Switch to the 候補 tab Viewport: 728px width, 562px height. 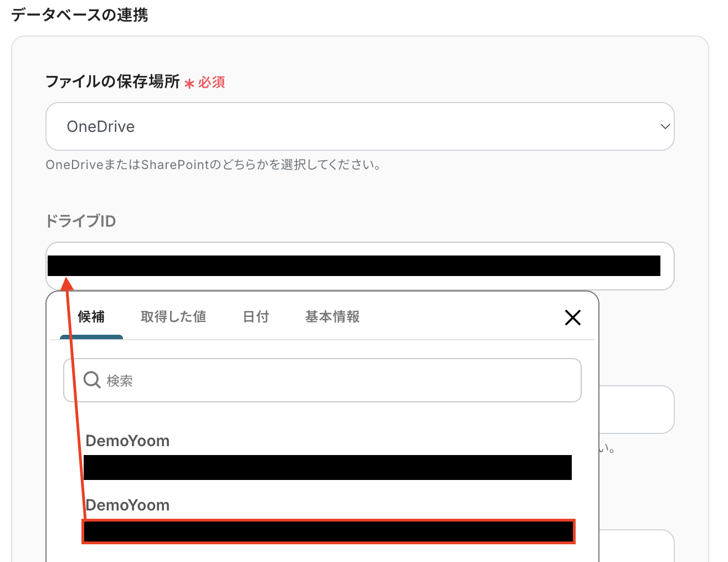pos(91,316)
